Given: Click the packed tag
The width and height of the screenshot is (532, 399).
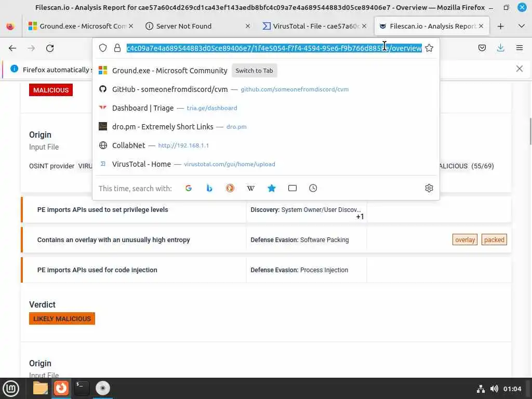Looking at the screenshot, I should coord(494,240).
